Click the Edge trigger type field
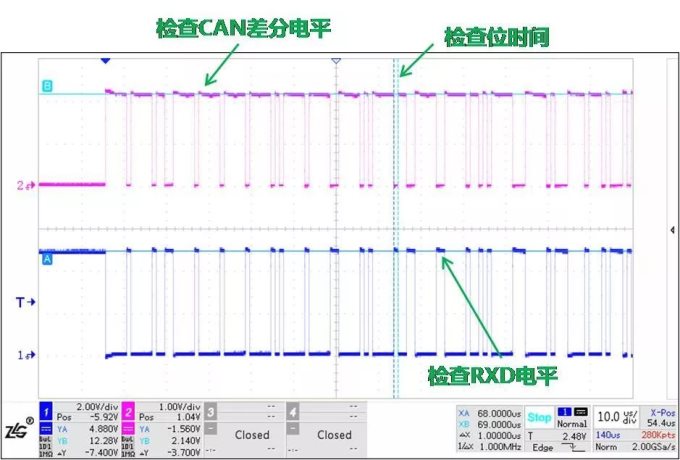Viewport: 680px width, 460px height. 542,448
